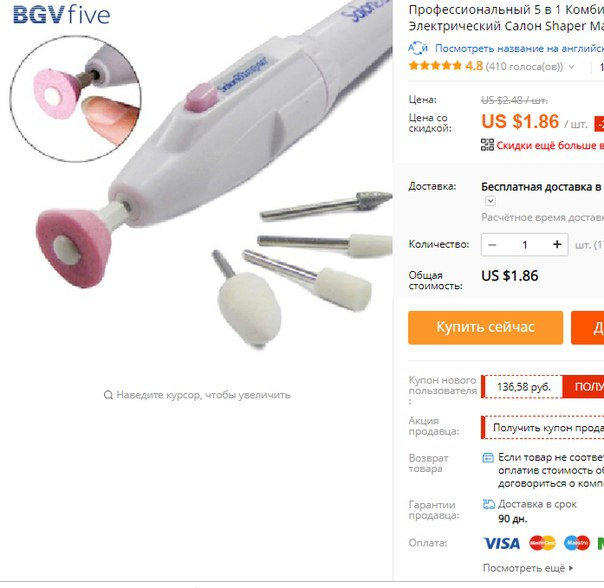The width and height of the screenshot is (604, 588).
Task: Click the Maestro payment icon
Action: point(577,543)
